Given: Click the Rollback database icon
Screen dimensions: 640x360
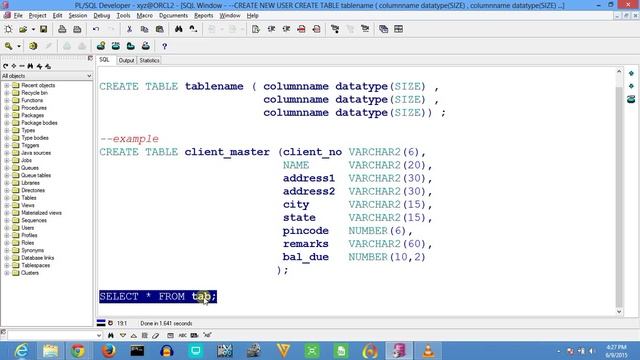Looking at the screenshot, I should coord(82,46).
